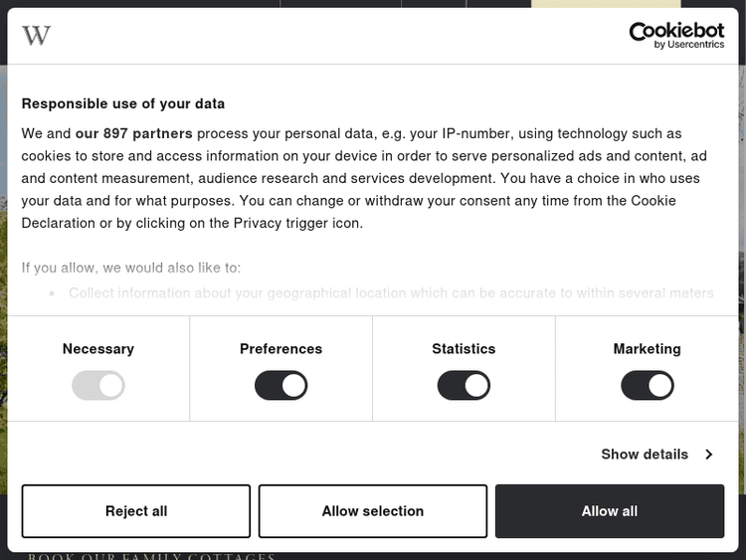Click 'Responsible use of your data' heading
The height and width of the screenshot is (560, 746).
123,103
